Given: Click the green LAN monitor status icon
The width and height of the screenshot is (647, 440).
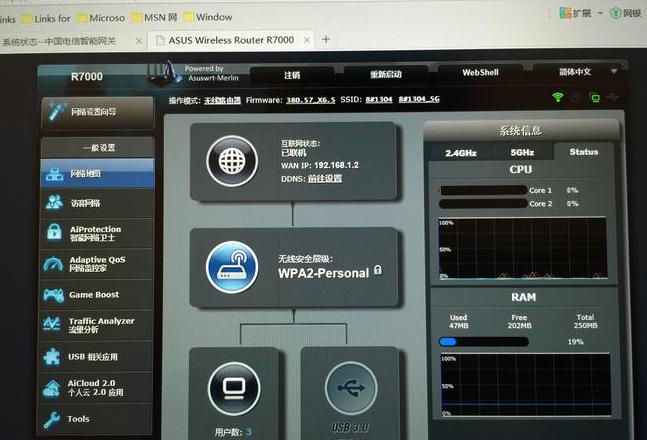Looking at the screenshot, I should click(595, 98).
